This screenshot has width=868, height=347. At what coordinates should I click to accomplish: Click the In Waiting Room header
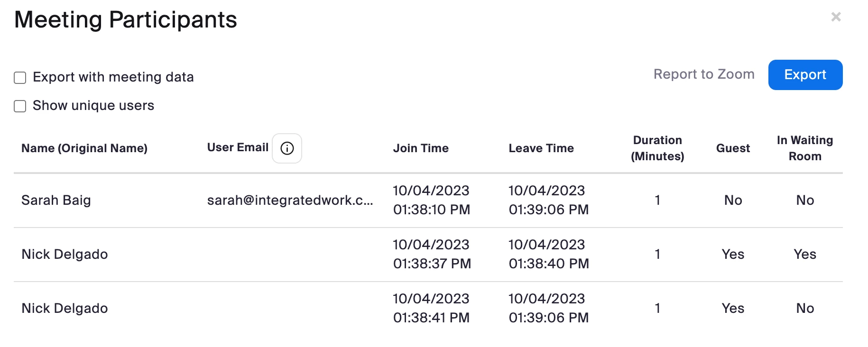(804, 148)
